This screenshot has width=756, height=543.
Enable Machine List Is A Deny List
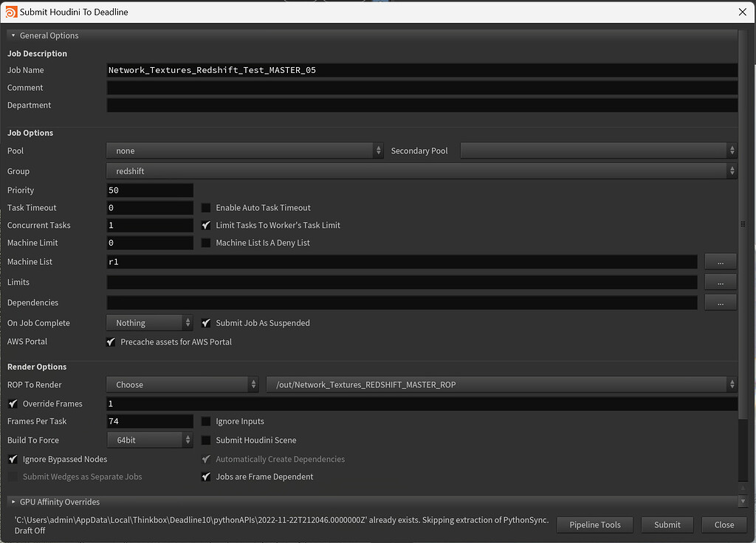coord(205,243)
